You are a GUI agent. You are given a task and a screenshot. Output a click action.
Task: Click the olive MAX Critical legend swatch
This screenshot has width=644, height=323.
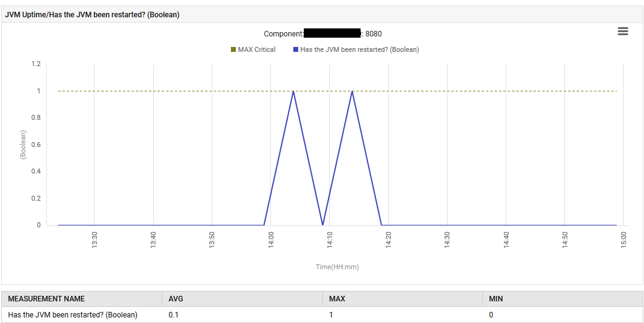233,50
